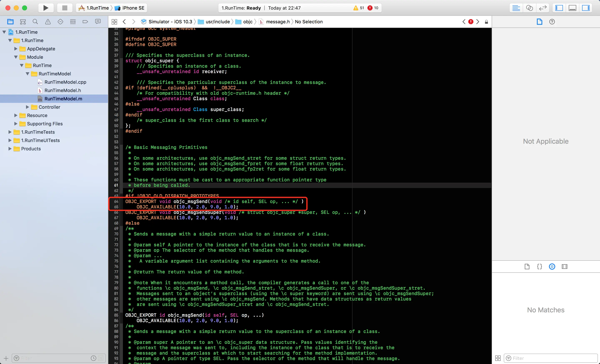Click the objc folder breadcrumb
The width and height of the screenshot is (600, 364).
coord(244,22)
